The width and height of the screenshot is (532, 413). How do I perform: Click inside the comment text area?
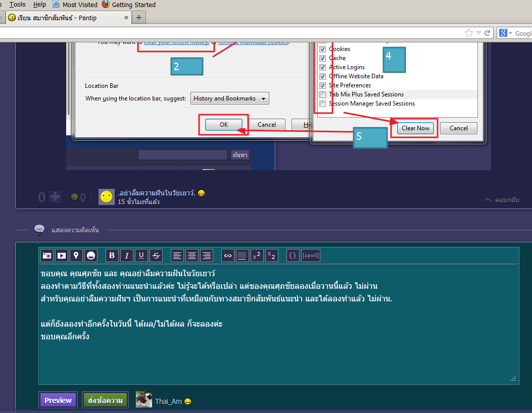click(278, 325)
